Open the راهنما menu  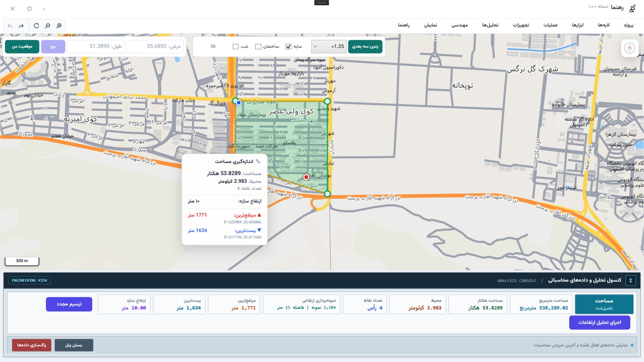404,25
